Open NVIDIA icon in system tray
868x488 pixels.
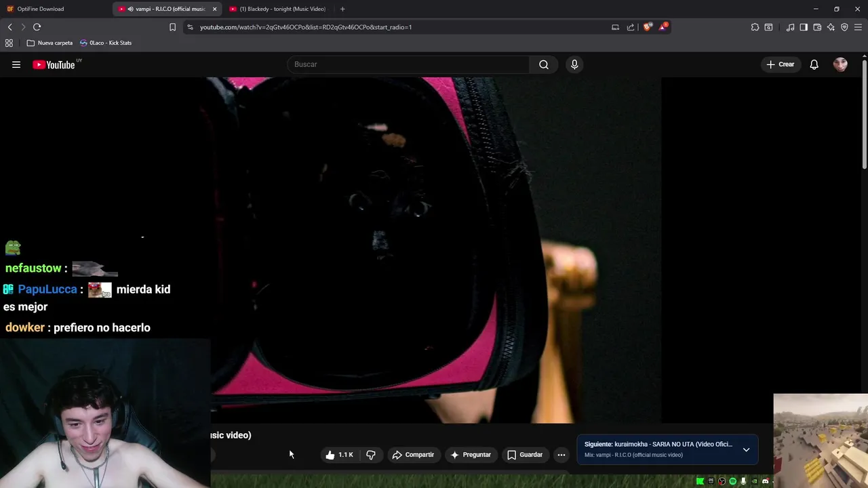[755, 481]
